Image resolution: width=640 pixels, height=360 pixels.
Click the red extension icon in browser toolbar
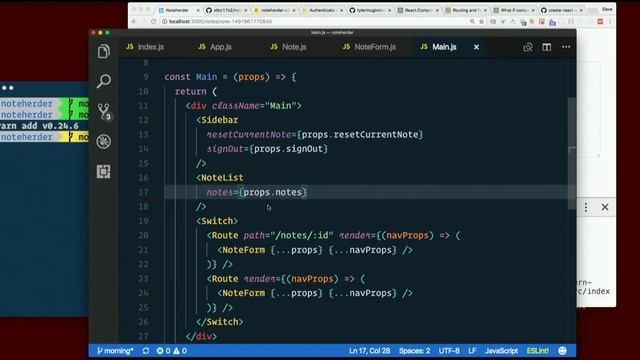pyautogui.click(x=600, y=21)
